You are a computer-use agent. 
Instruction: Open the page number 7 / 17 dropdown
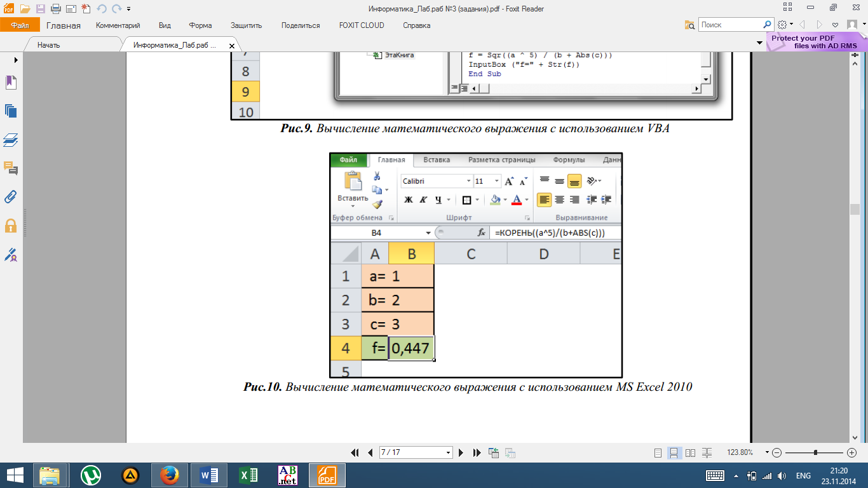[x=449, y=452]
